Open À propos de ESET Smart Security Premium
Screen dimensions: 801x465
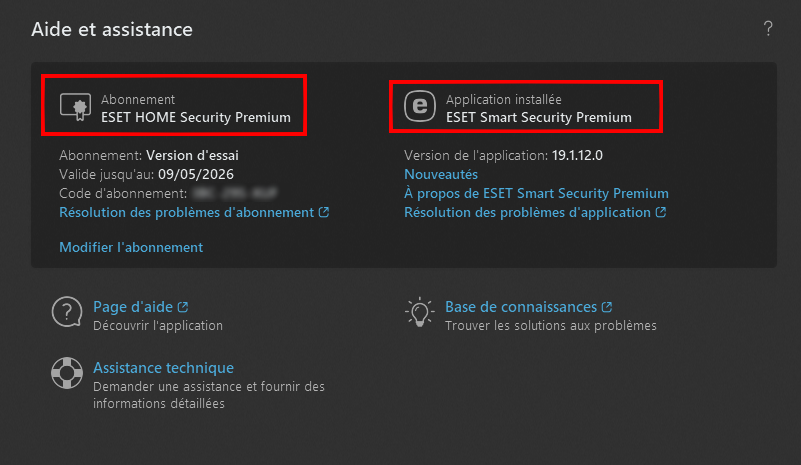point(536,193)
